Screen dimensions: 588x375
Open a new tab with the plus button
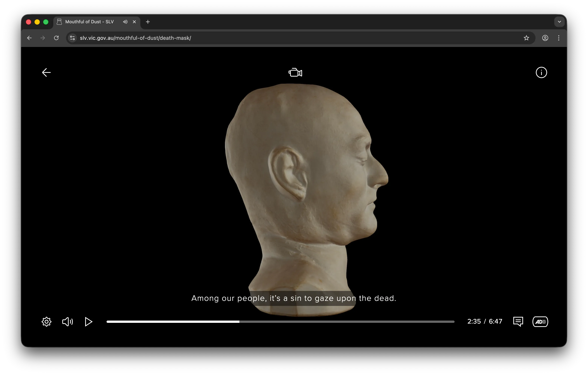(x=148, y=22)
